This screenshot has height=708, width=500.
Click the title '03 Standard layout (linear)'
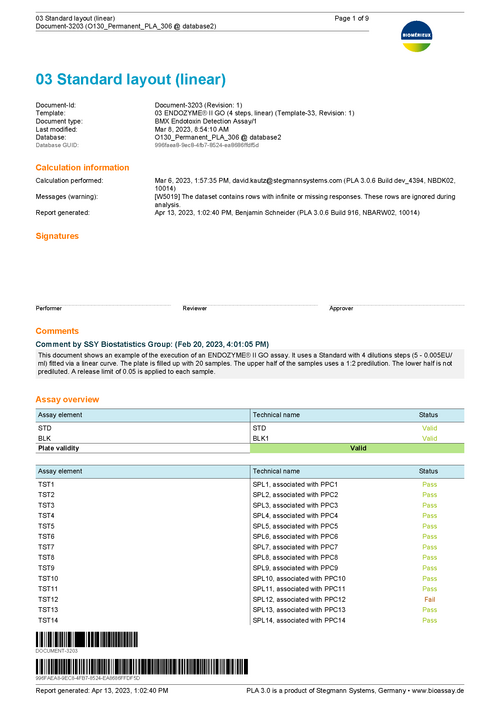point(131,79)
